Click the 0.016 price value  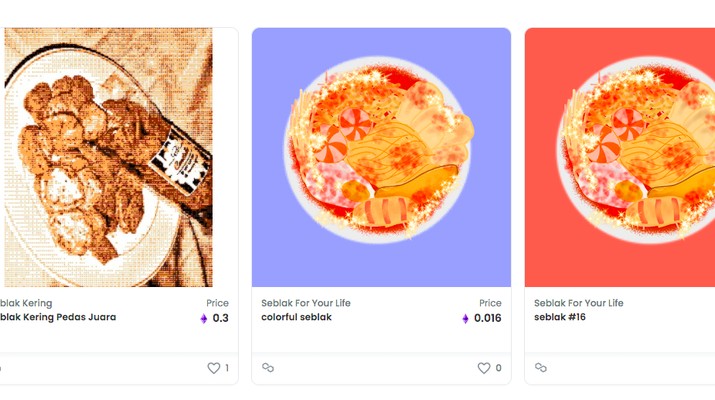[x=487, y=318]
